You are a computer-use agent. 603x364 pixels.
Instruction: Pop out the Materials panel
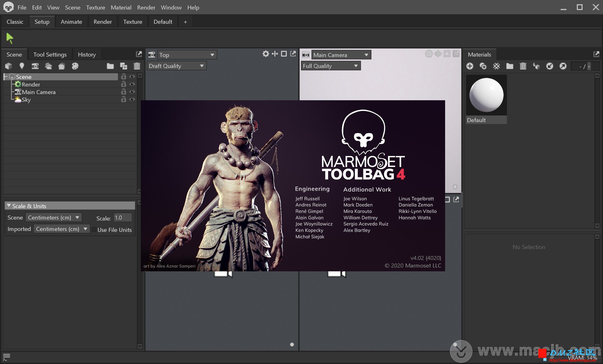(596, 54)
